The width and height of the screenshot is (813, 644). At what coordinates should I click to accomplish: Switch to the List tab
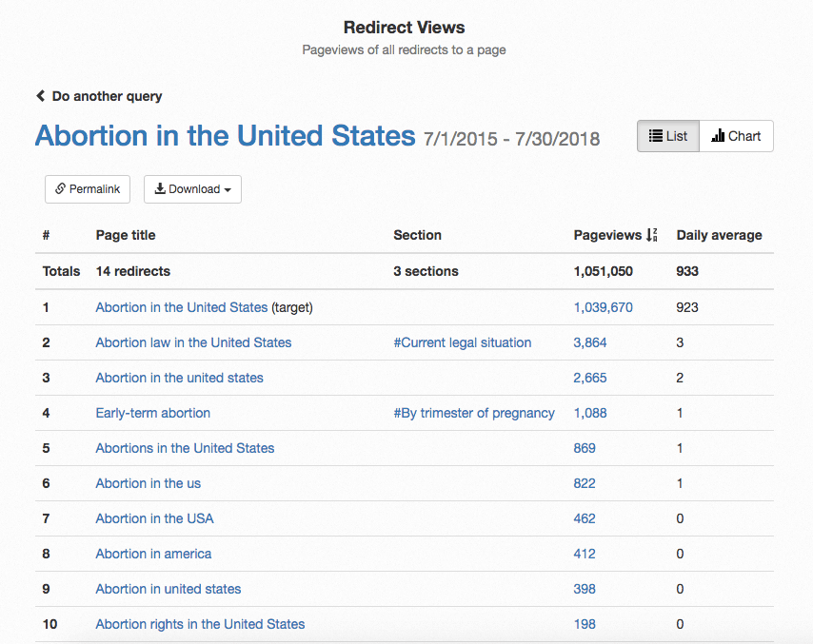667,136
